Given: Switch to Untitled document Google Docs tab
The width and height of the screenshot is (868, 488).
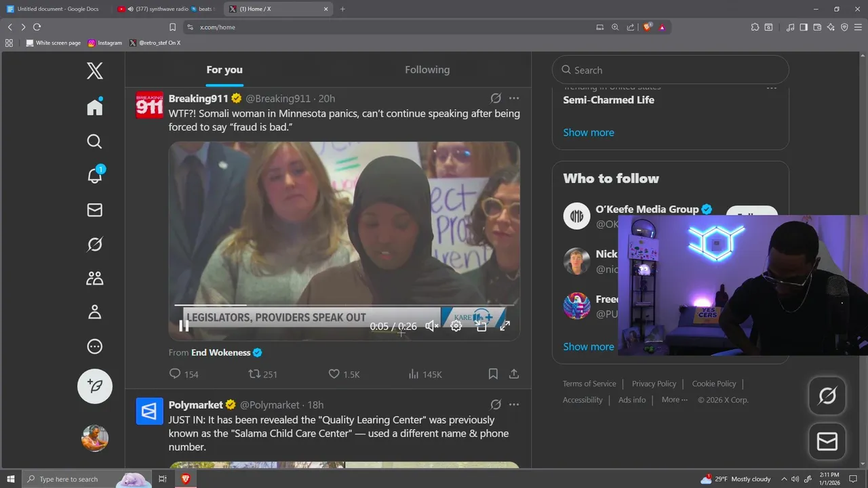Looking at the screenshot, I should (x=56, y=9).
